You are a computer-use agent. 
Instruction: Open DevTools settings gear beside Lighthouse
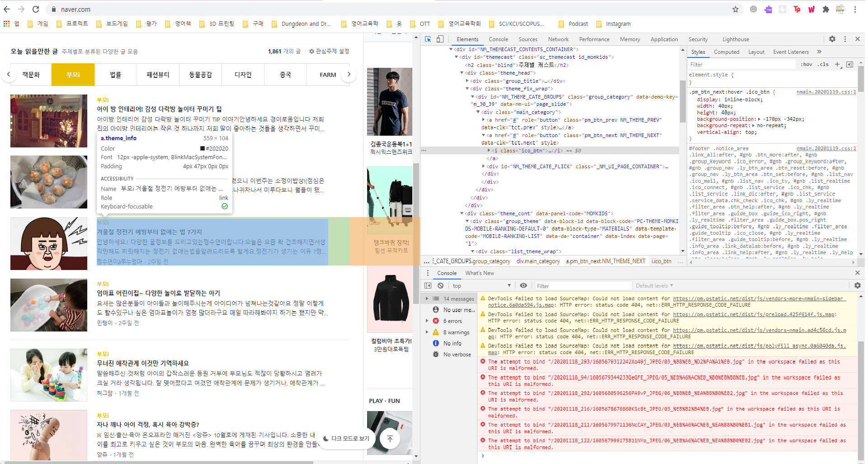(832, 39)
